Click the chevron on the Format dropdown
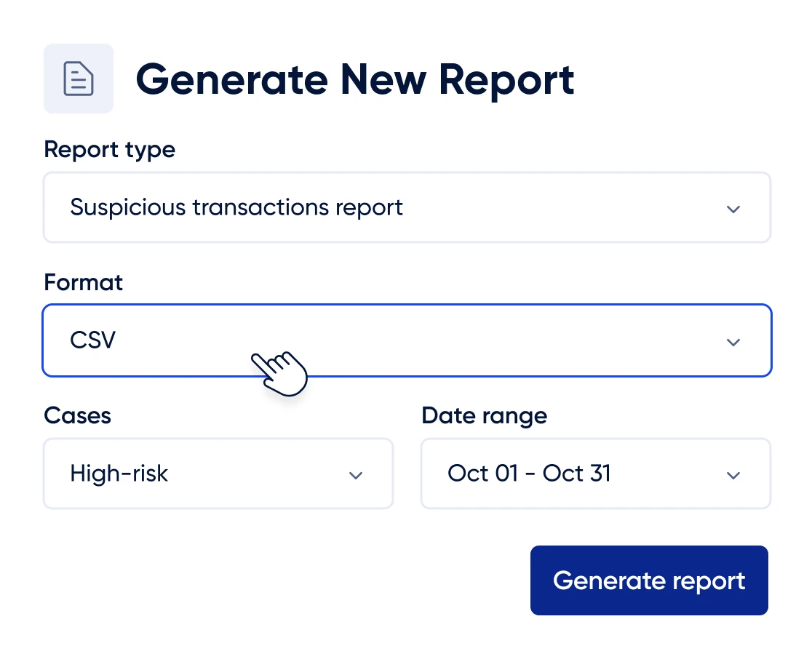The width and height of the screenshot is (812, 659). tap(733, 342)
